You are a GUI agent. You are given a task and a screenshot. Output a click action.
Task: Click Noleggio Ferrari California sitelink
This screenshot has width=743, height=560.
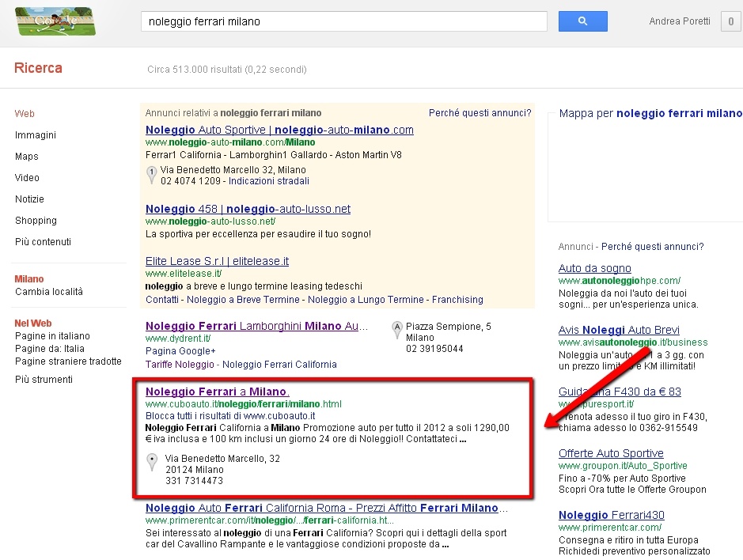coord(279,365)
